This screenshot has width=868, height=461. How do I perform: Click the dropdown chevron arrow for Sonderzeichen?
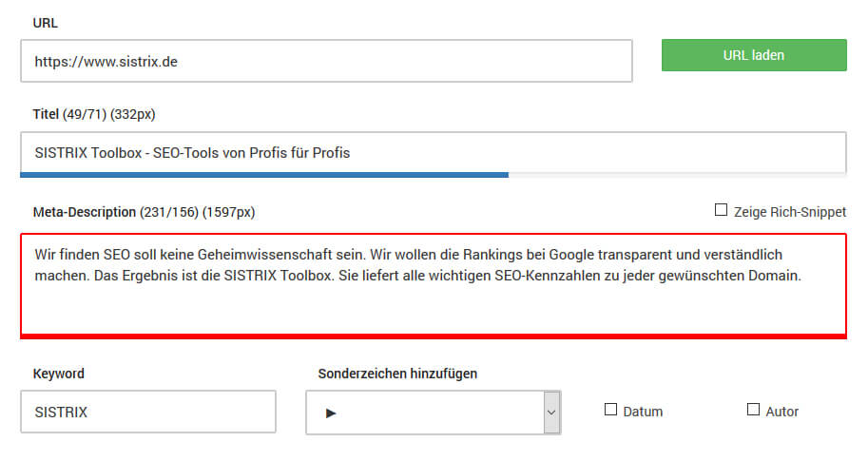[x=550, y=413]
